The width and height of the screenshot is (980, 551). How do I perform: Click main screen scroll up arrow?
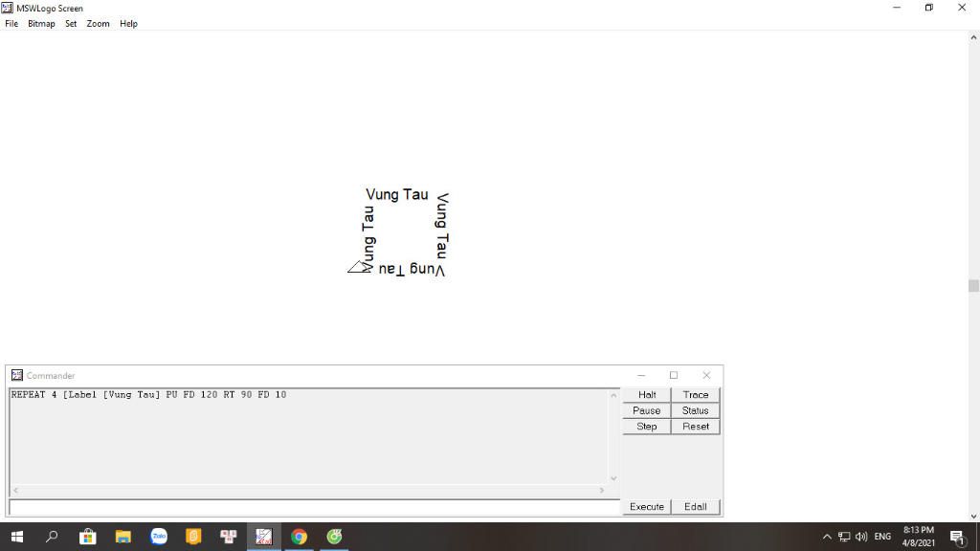click(973, 37)
